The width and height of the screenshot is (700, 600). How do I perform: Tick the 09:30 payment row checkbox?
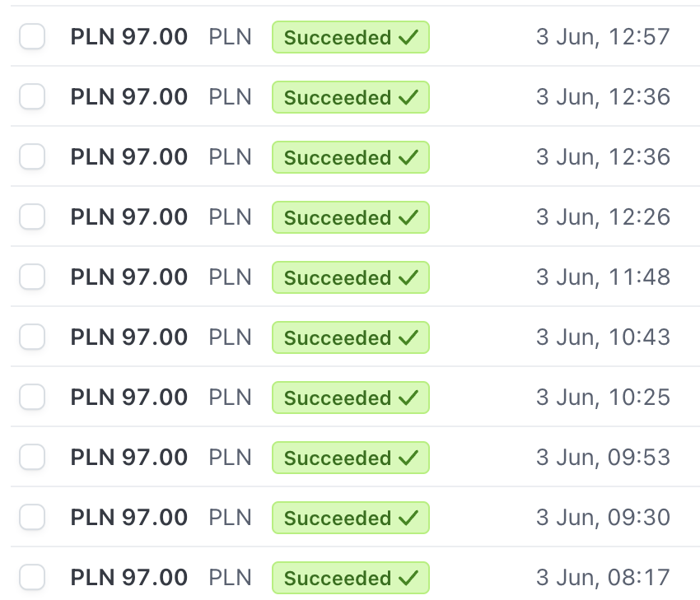pos(32,518)
